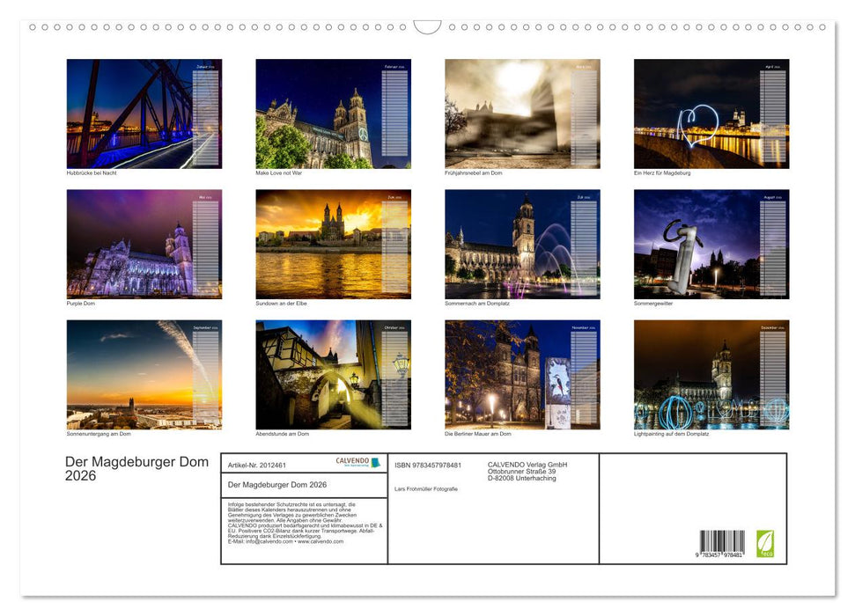Open the Lightpainting auf dem Domplatz photo
The image size is (855, 616).
coord(711,374)
